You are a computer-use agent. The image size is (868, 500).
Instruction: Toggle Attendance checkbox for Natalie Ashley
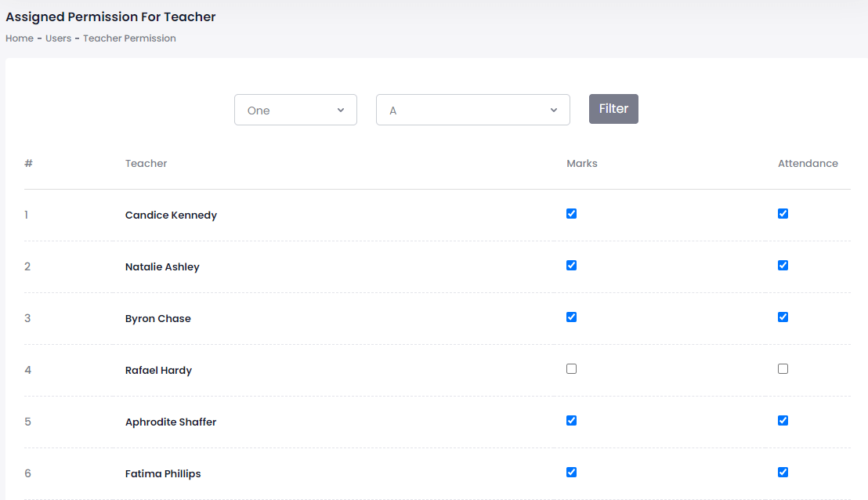click(x=783, y=266)
